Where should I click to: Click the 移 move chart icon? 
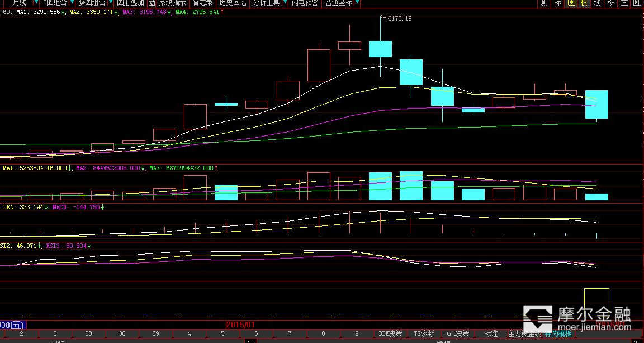click(x=610, y=3)
